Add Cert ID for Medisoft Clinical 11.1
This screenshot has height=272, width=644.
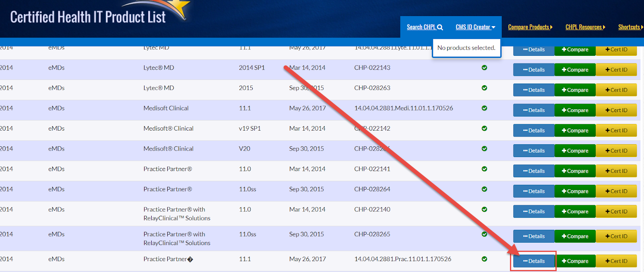coord(616,110)
